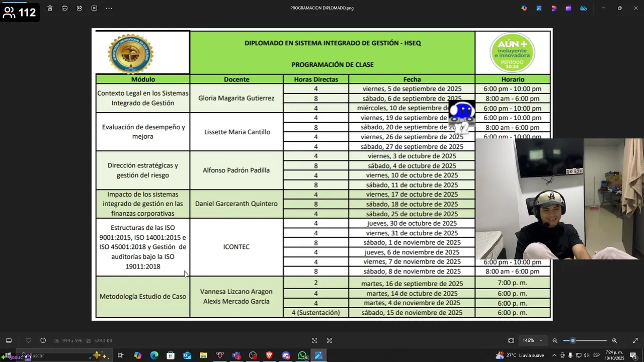Click the Windows taskbar search box

click(x=64, y=355)
